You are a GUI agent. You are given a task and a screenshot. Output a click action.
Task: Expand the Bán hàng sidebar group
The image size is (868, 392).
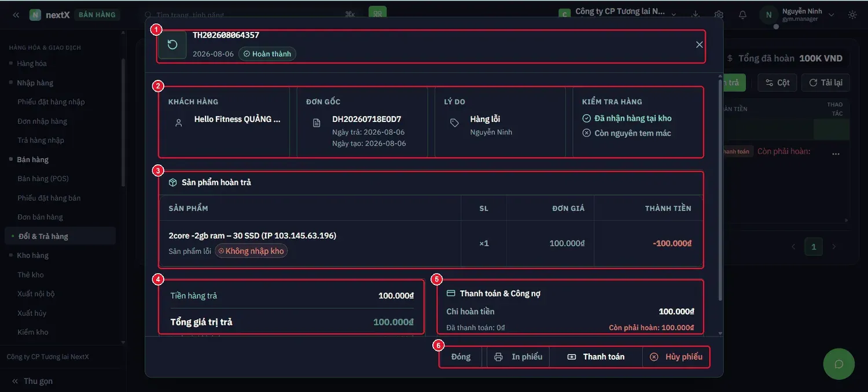click(x=32, y=160)
